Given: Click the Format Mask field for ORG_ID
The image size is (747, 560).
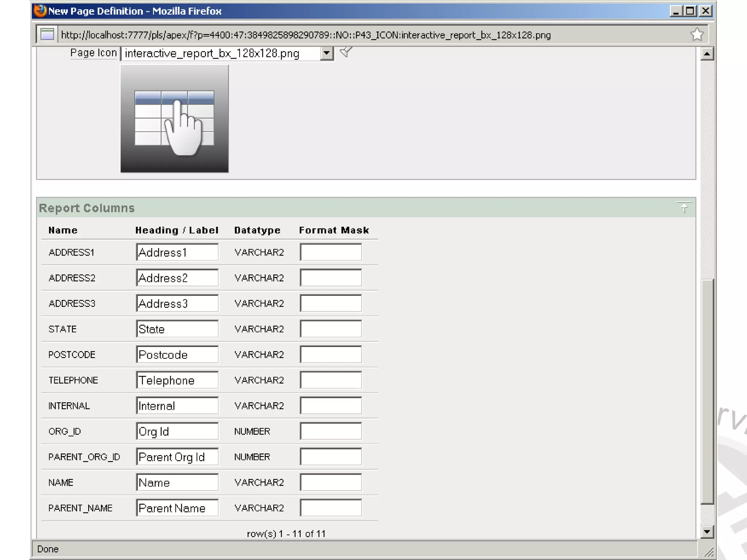Looking at the screenshot, I should (x=331, y=431).
